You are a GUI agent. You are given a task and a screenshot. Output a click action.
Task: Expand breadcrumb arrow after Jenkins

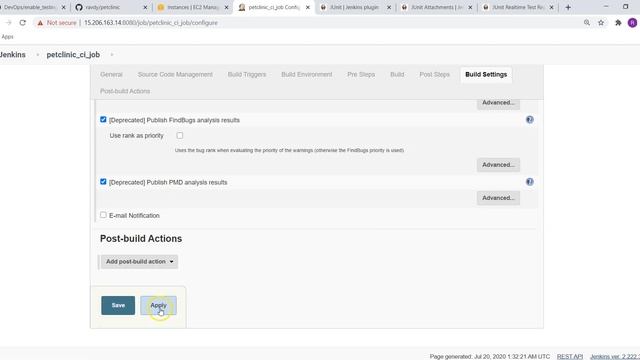pos(37,55)
